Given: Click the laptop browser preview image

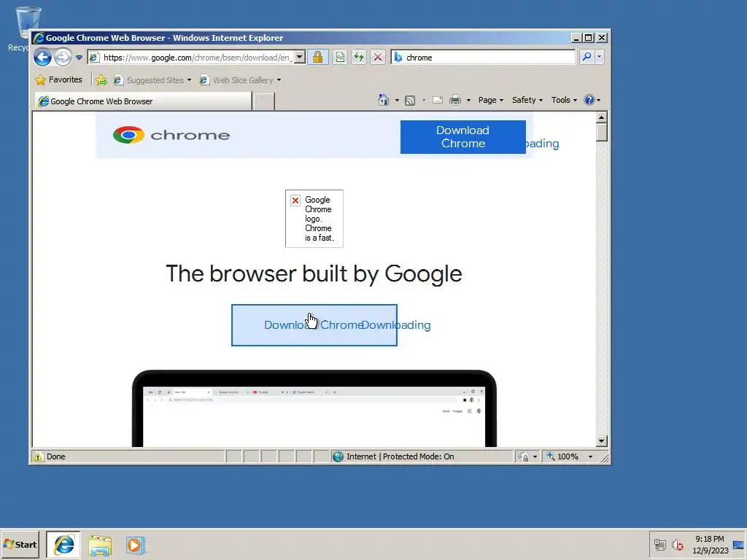Looking at the screenshot, I should pos(314,408).
